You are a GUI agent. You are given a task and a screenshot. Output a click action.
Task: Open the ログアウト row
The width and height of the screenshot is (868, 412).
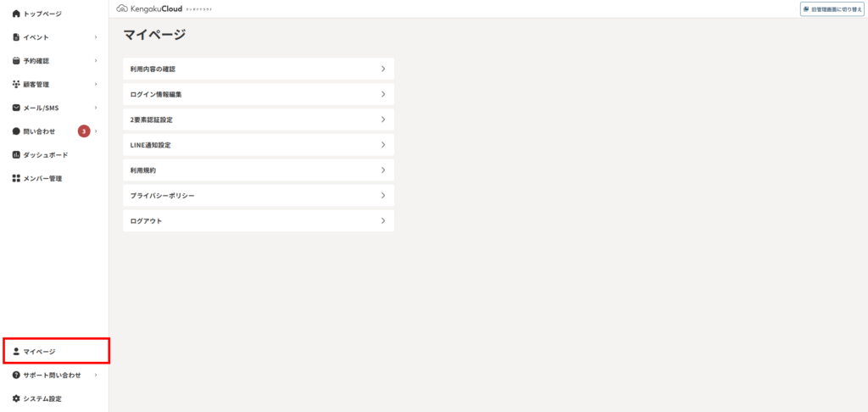tap(259, 220)
